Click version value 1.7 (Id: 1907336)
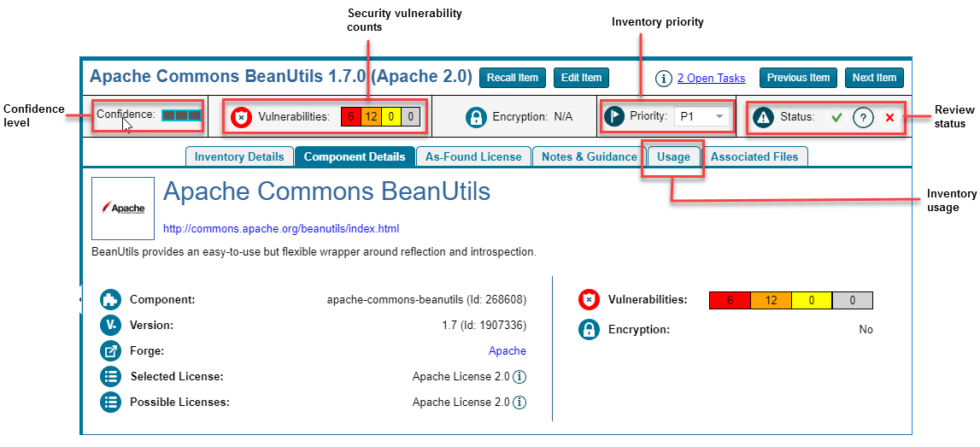The image size is (980, 447). point(484,326)
